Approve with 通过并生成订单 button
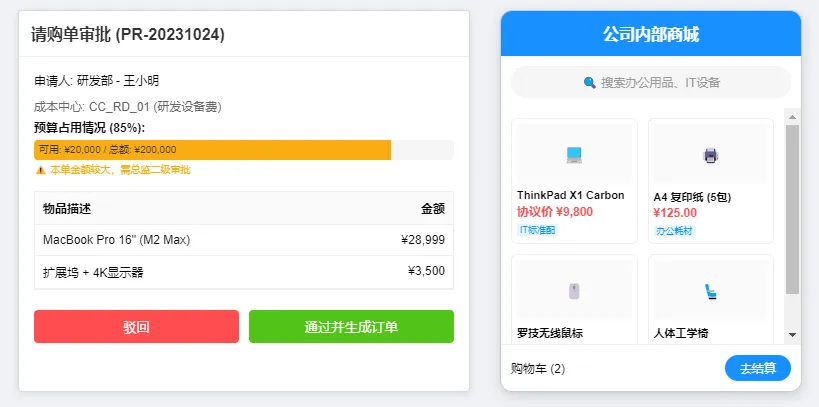 coord(351,327)
